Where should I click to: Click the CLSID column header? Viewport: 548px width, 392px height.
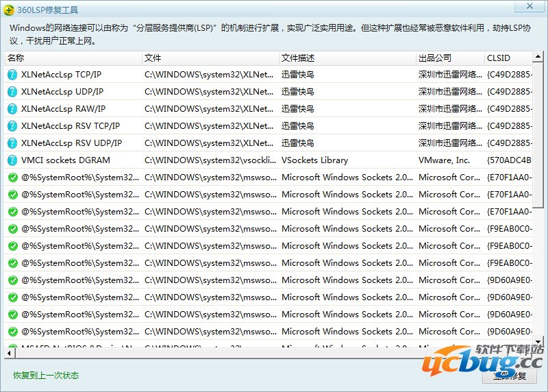[508, 58]
